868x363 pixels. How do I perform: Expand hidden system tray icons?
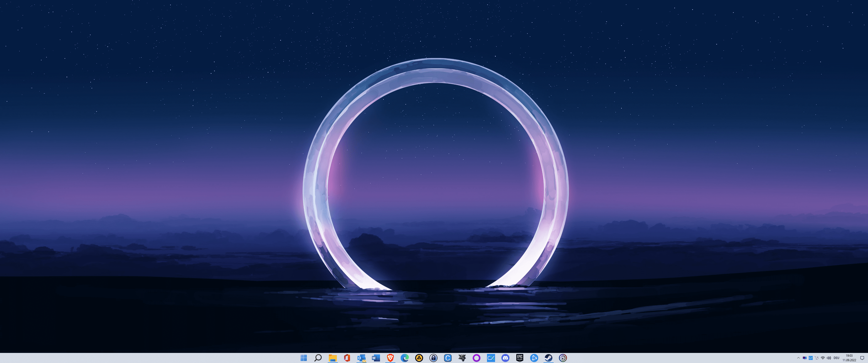tap(798, 358)
